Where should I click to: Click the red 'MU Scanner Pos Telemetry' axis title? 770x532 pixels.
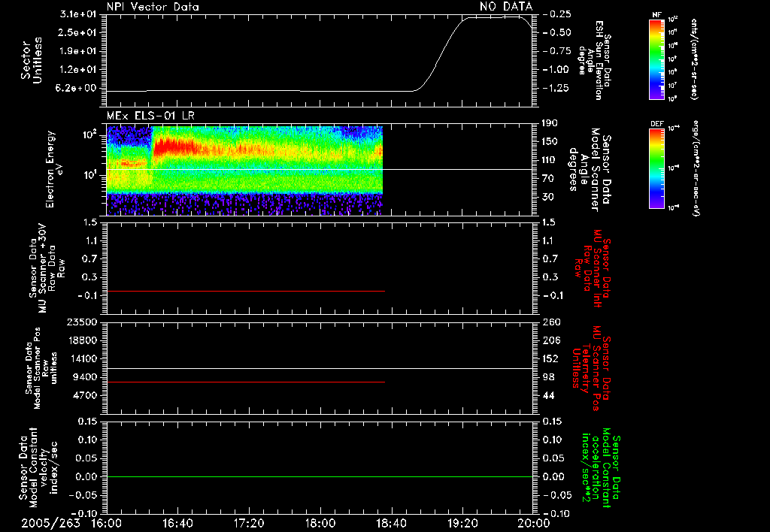(x=591, y=368)
